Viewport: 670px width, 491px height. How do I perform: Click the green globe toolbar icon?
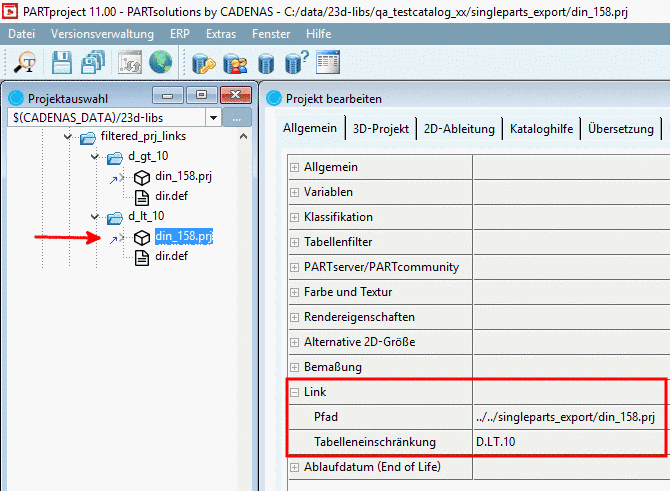pyautogui.click(x=161, y=62)
